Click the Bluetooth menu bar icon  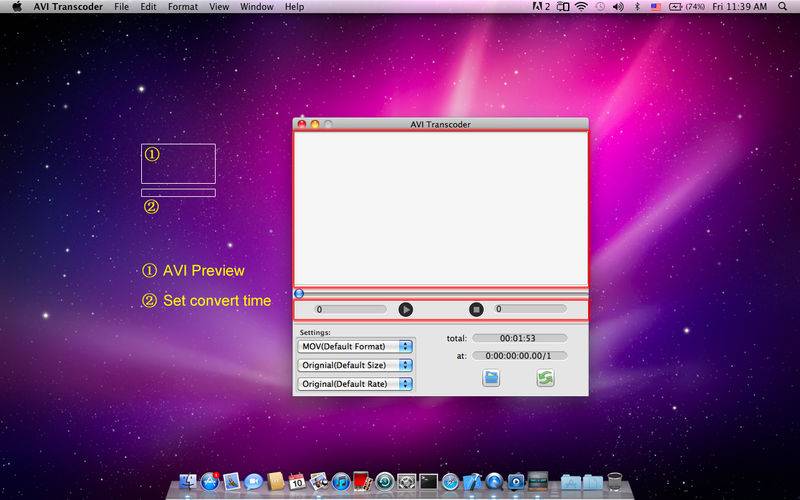pos(637,7)
